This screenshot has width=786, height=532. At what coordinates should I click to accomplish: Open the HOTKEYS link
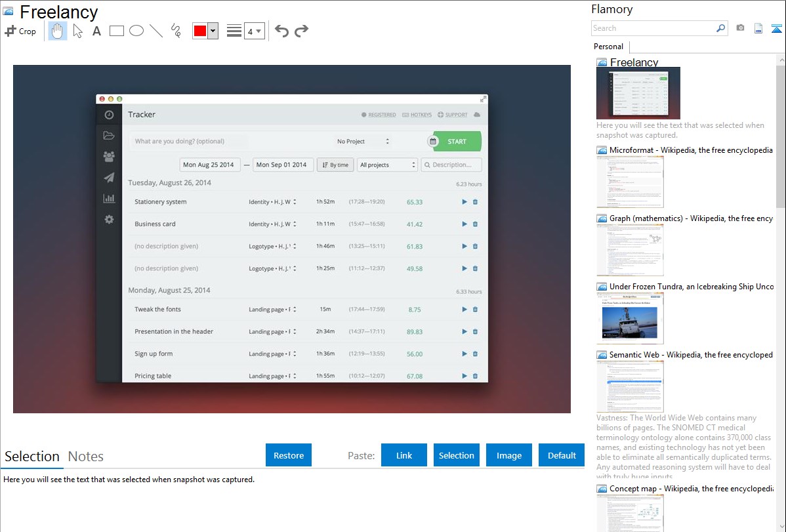point(417,115)
